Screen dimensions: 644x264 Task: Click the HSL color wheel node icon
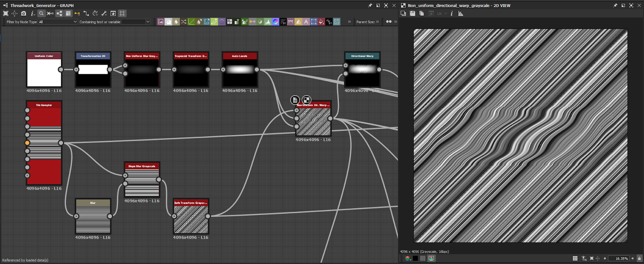[275, 22]
